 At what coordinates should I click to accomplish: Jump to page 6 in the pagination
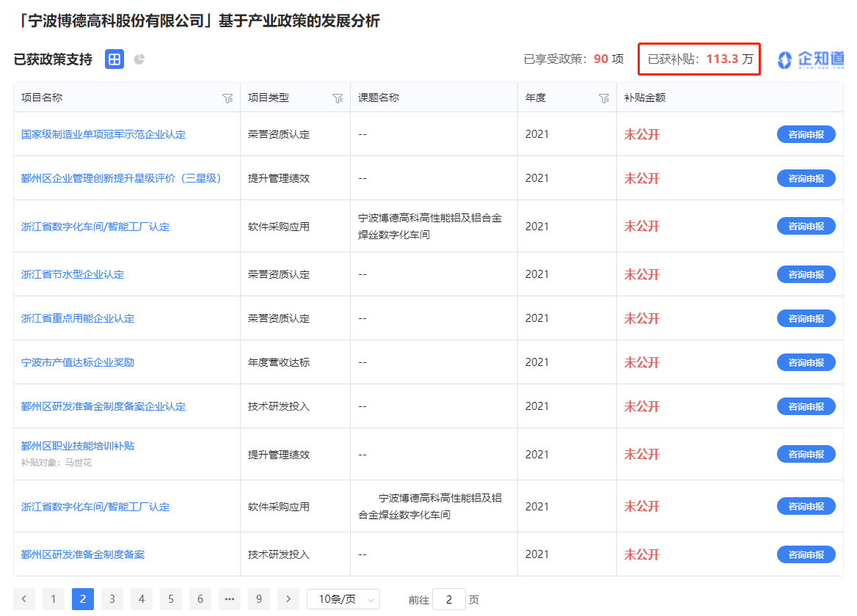200,599
